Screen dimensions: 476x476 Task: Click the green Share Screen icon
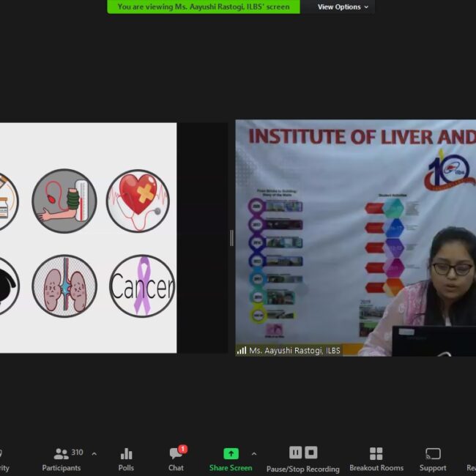pyautogui.click(x=231, y=453)
